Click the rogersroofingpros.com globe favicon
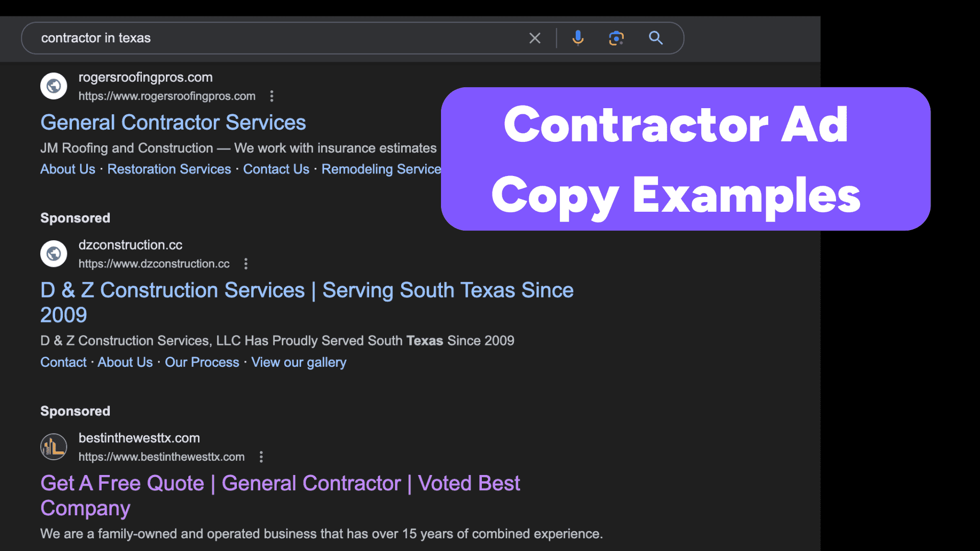The height and width of the screenshot is (551, 980). coord(53,86)
